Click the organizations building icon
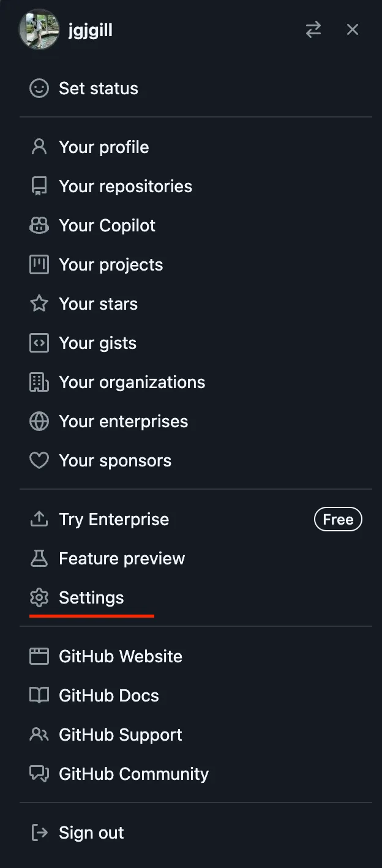Screen dimensions: 382x868 click(39, 382)
